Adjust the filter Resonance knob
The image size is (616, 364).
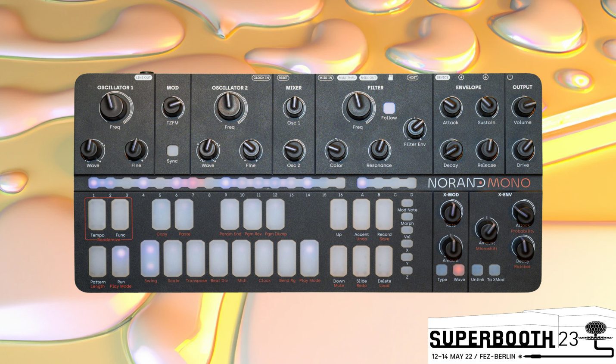point(379,149)
